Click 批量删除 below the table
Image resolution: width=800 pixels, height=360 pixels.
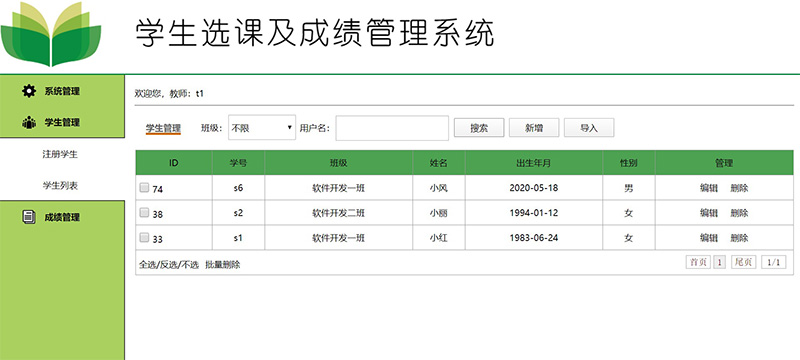coord(222,265)
